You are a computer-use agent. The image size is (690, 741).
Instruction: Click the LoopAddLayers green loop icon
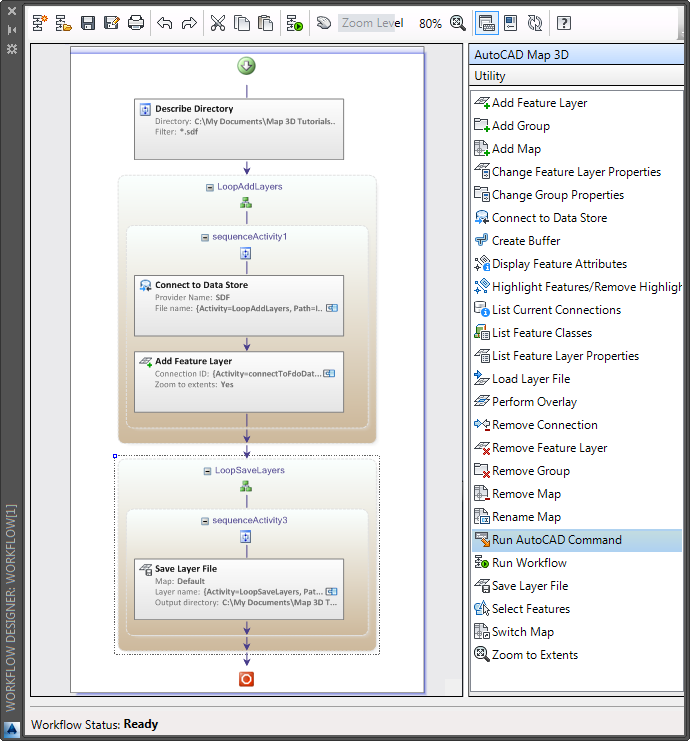coord(246,203)
